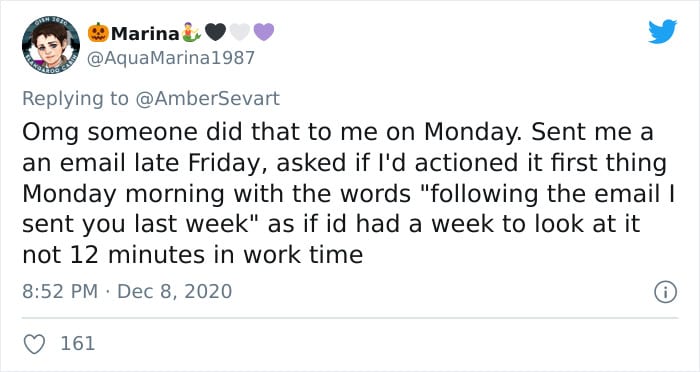Open the 8:52 PM timestamp link
This screenshot has width=700, height=372.
coord(60,292)
